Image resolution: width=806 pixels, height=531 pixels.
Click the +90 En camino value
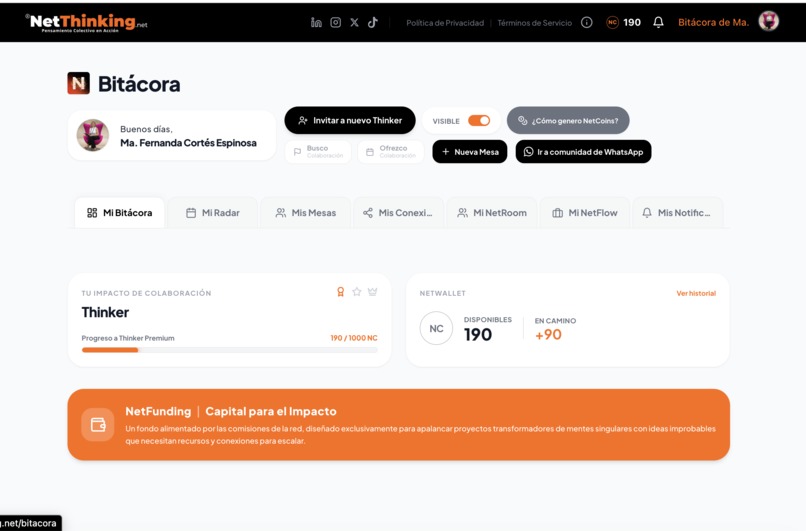(x=548, y=335)
